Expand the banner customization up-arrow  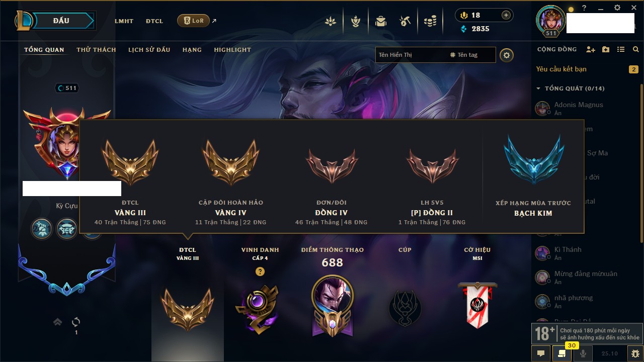coord(58,322)
